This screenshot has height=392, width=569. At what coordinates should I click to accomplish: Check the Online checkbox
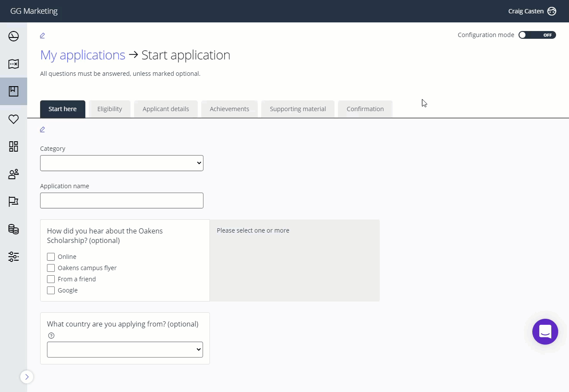[50, 256]
